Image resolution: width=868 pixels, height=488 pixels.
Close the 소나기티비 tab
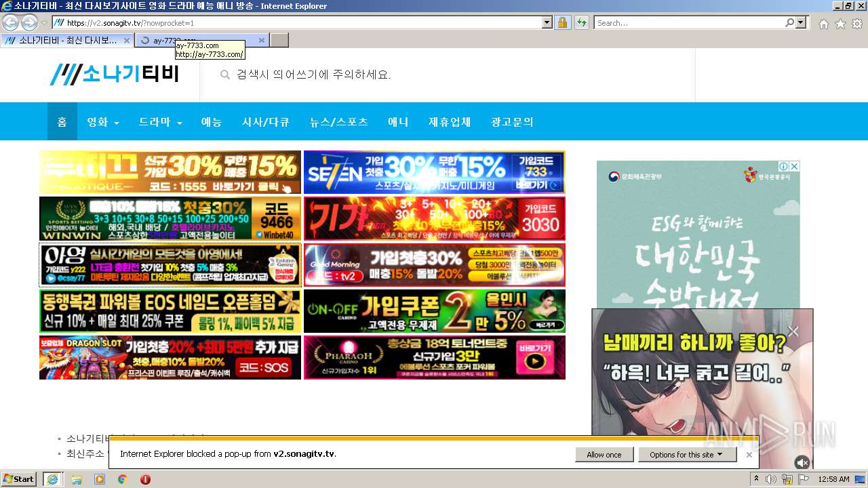click(x=126, y=41)
